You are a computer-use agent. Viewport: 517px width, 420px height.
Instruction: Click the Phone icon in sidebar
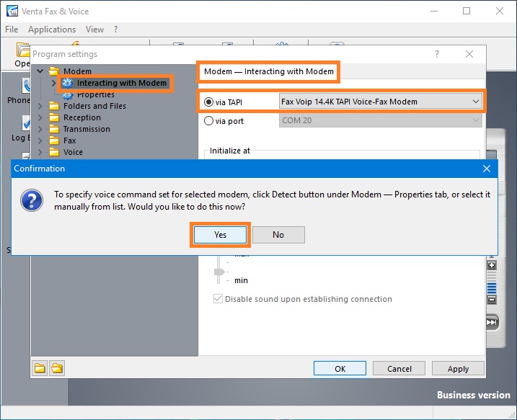pos(26,85)
